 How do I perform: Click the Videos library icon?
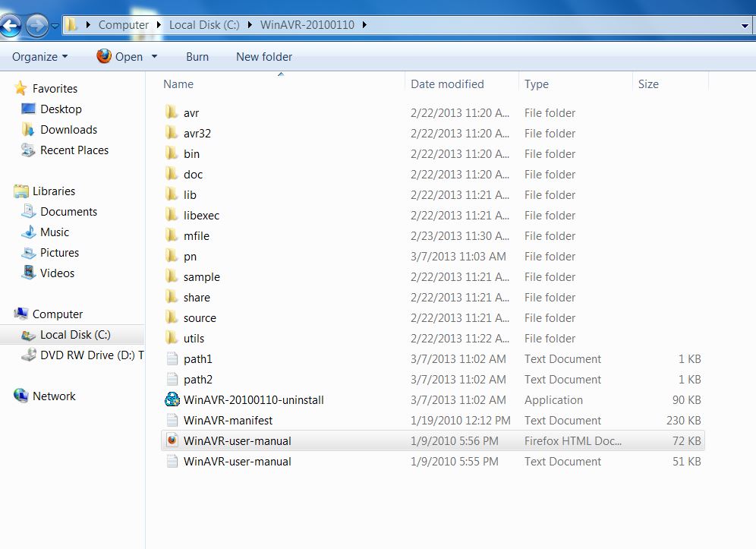point(28,273)
